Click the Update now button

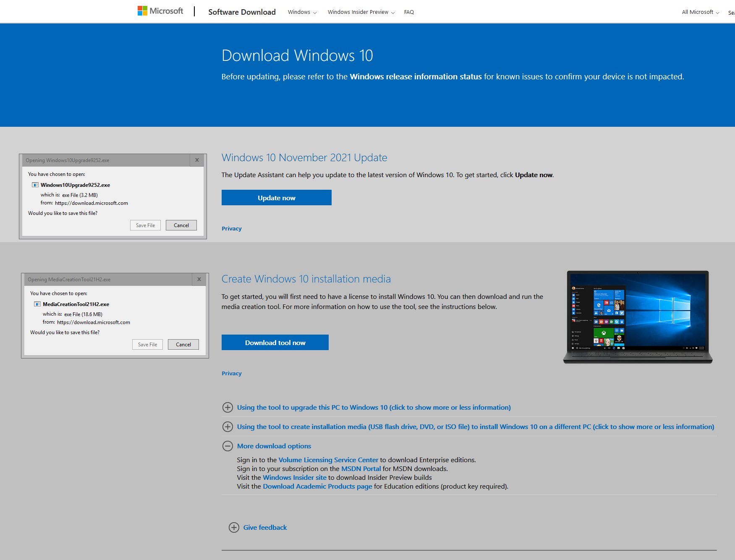point(276,198)
